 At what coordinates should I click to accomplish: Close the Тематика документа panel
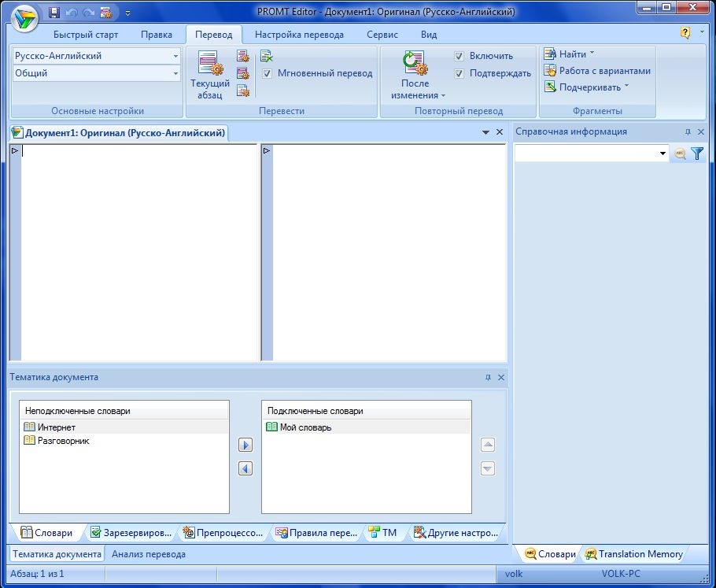501,377
